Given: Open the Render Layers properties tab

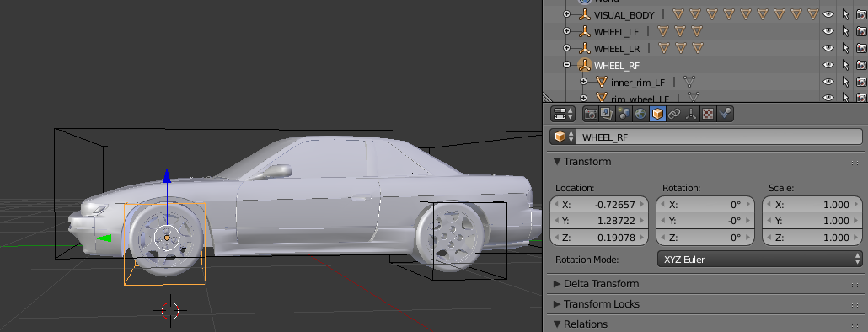Looking at the screenshot, I should pyautogui.click(x=608, y=114).
